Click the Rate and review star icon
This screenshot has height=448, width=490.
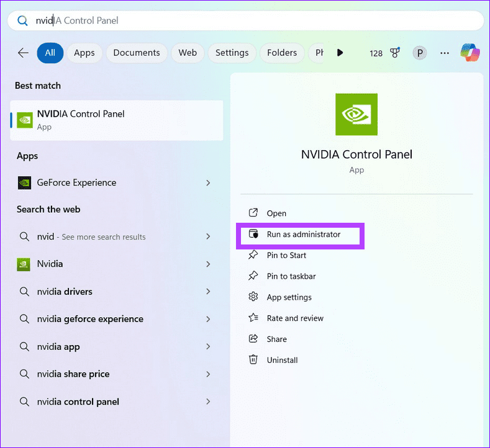point(253,318)
